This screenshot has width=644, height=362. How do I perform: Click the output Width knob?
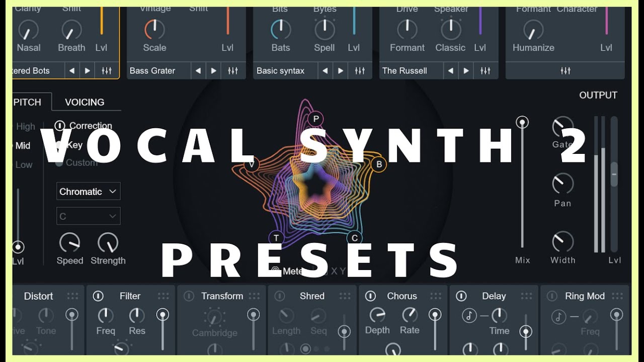point(562,242)
